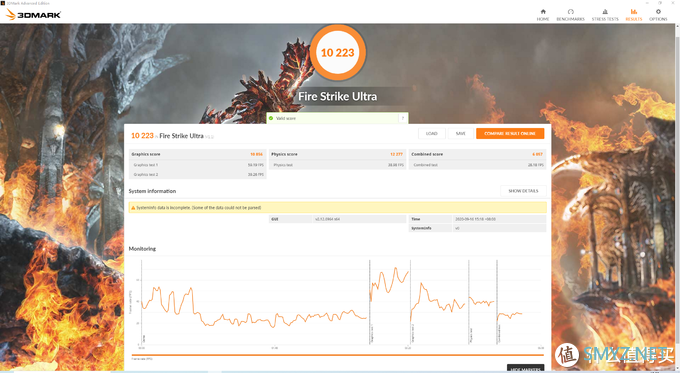Image resolution: width=680 pixels, height=373 pixels.
Task: Expand system info with Show Details
Action: 523,191
